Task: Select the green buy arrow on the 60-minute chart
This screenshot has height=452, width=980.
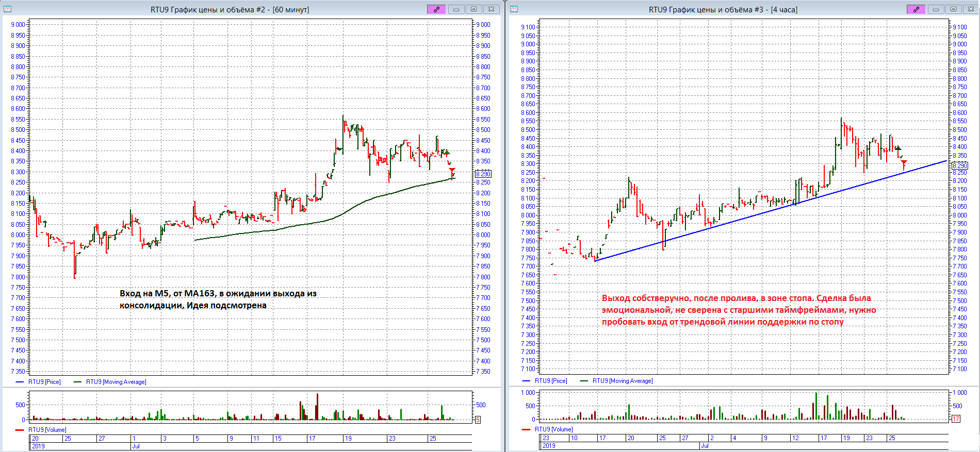Action: [x=447, y=153]
